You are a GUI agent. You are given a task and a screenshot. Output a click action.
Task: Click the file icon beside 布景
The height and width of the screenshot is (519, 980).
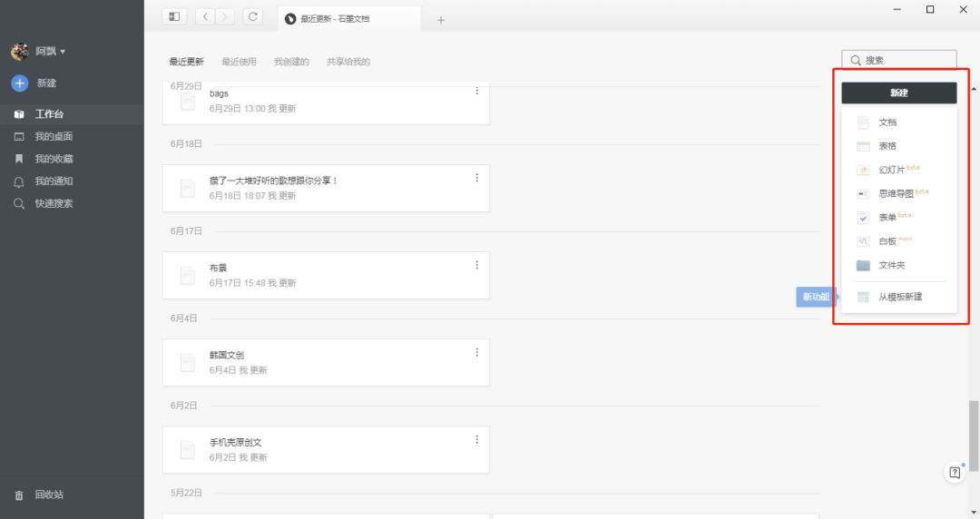click(x=188, y=275)
